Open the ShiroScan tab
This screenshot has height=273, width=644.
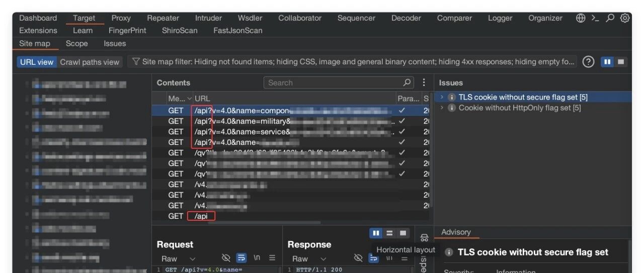[180, 31]
